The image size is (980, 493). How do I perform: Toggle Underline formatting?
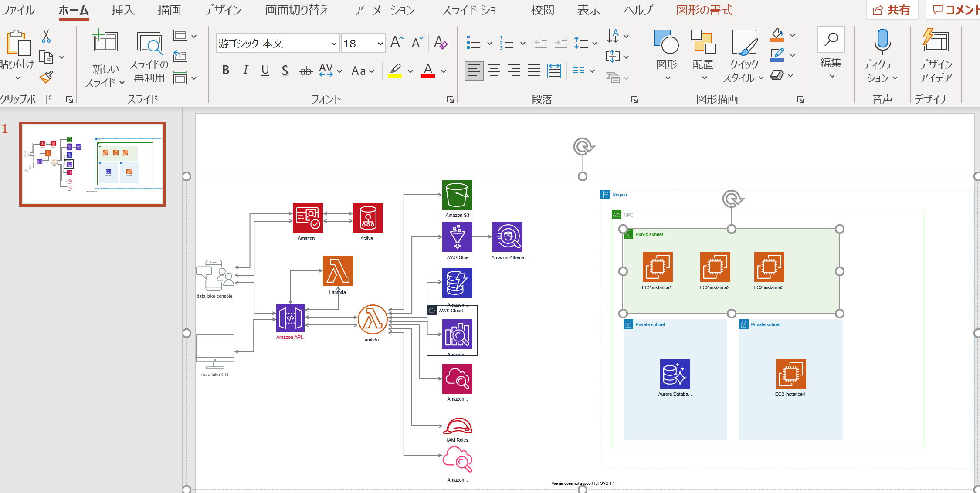click(265, 70)
